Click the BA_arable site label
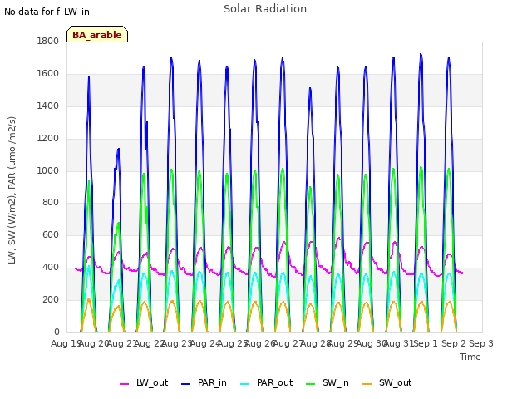Image resolution: width=532 pixels, height=399 pixels. click(x=97, y=34)
